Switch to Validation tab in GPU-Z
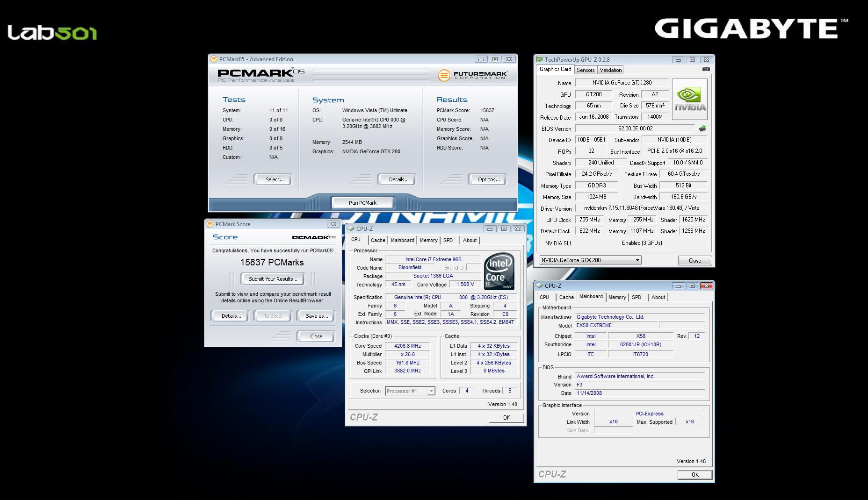Image resolution: width=868 pixels, height=500 pixels. [x=611, y=70]
